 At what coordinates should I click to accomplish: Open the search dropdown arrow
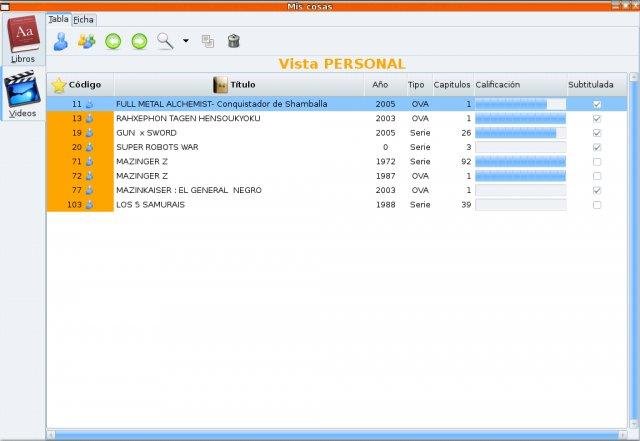[186, 42]
